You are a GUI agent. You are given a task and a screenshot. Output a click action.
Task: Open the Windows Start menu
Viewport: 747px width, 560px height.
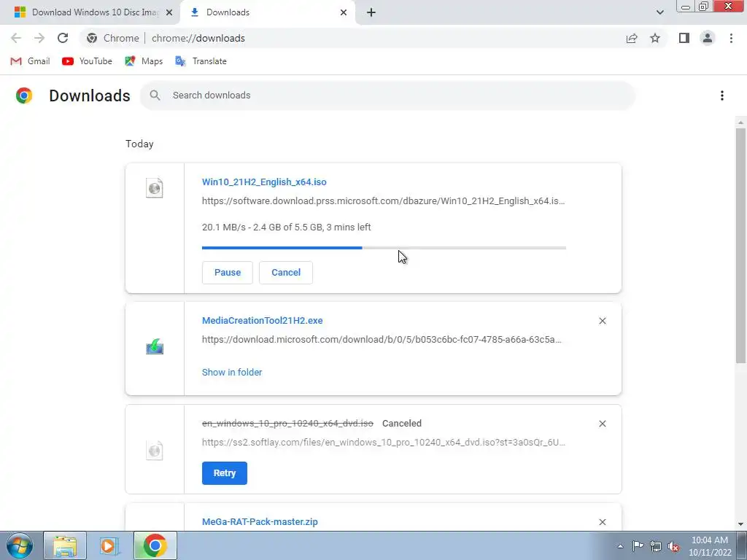coord(20,545)
